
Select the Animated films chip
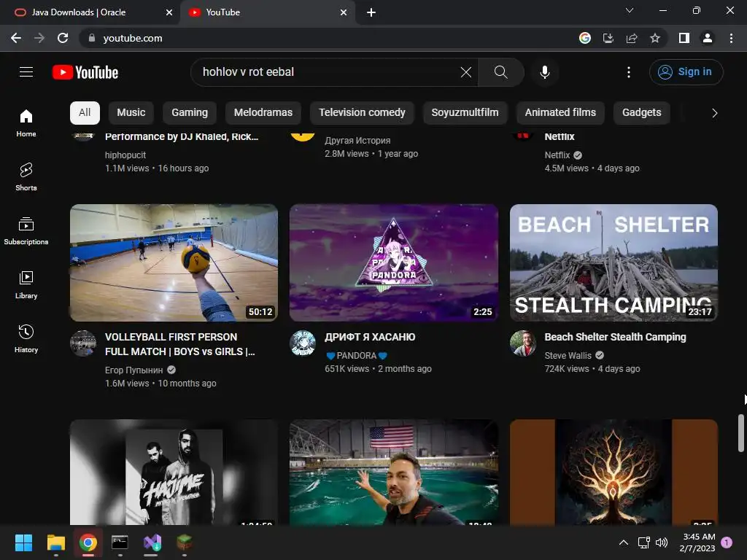(x=560, y=113)
